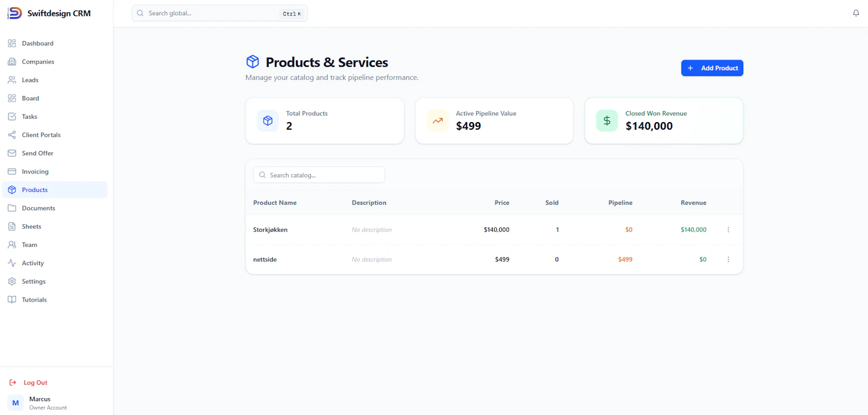Click the Activity pulse icon

click(x=12, y=263)
